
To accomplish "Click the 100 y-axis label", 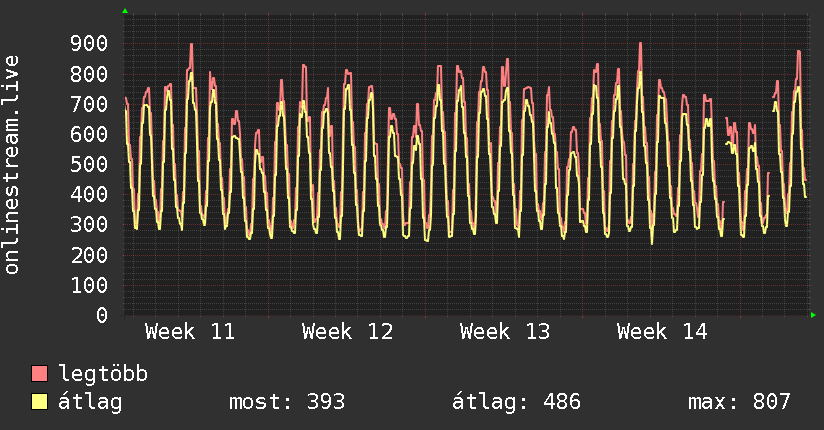I will point(89,285).
